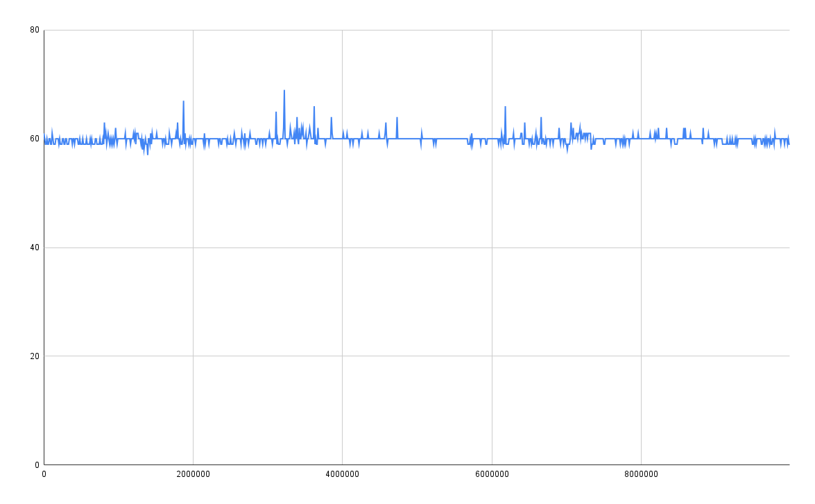Image resolution: width=815 pixels, height=504 pixels.
Task: Click the spike peak just before 2000000
Action: click(x=183, y=102)
